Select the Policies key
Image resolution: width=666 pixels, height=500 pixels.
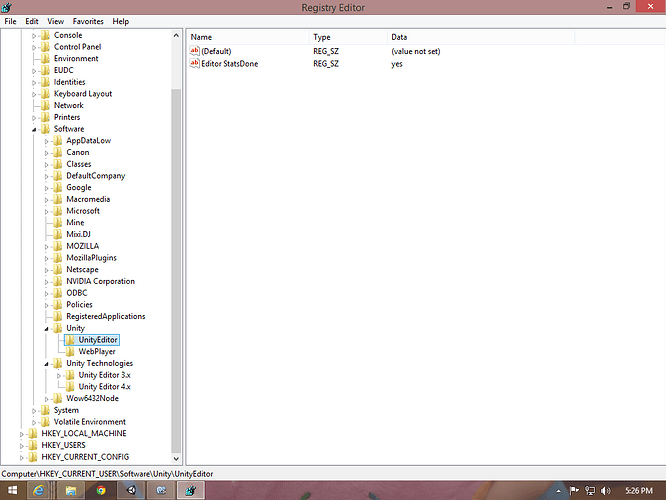pyautogui.click(x=79, y=305)
